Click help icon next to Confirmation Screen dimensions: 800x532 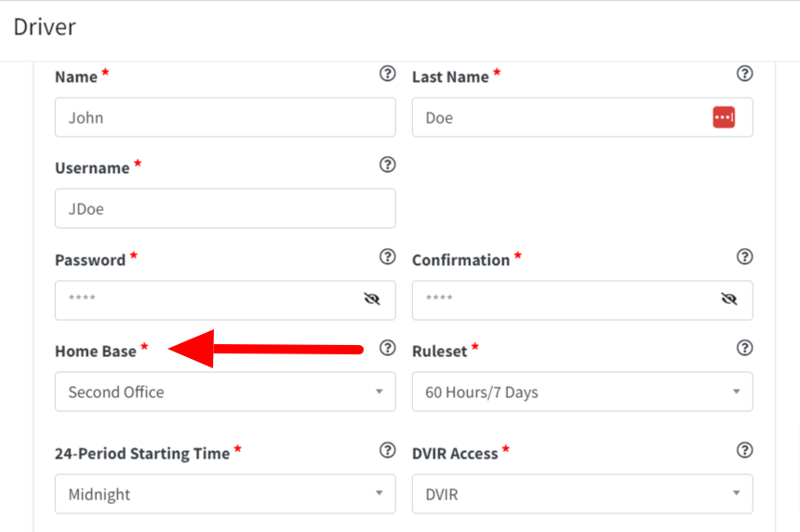[744, 257]
